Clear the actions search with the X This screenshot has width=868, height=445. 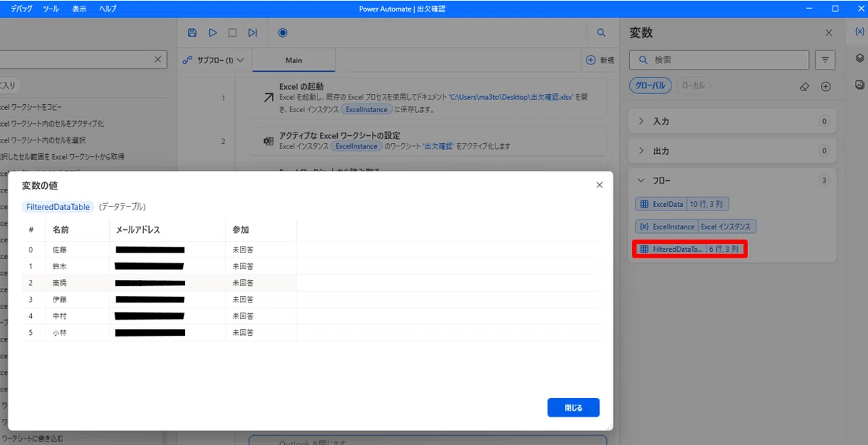158,59
